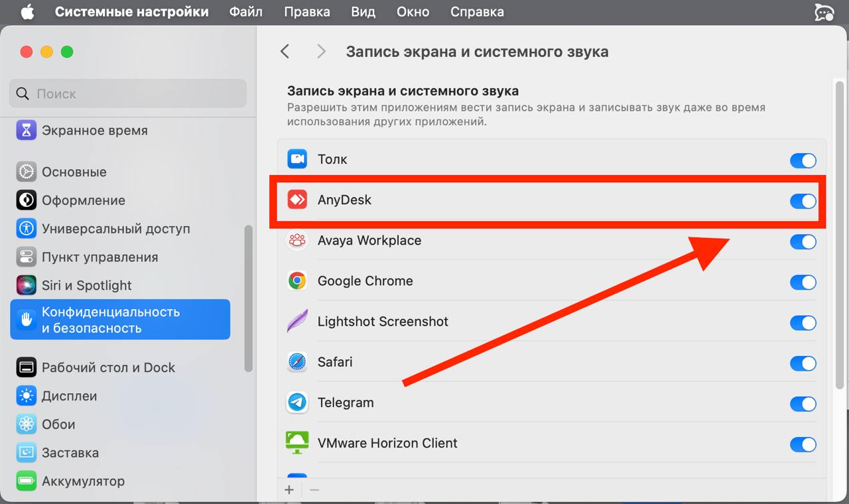
Task: Click the Обои flower icon
Action: pyautogui.click(x=26, y=424)
